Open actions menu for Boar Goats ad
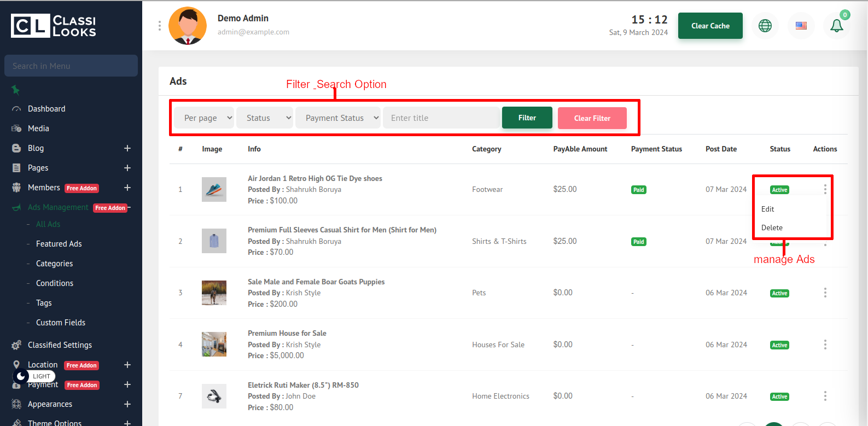Screen dimensions: 868x426 click(825, 293)
